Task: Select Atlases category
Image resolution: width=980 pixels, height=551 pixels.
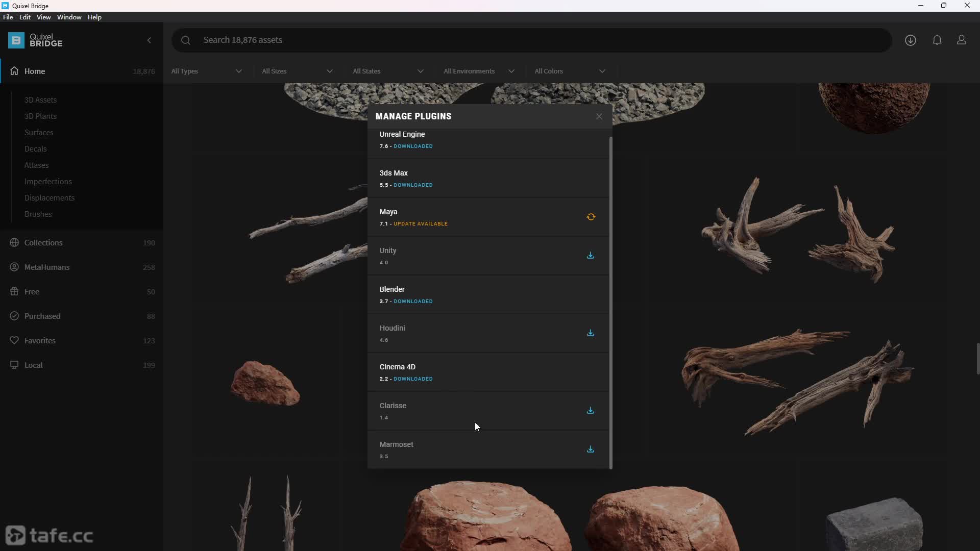Action: click(37, 165)
